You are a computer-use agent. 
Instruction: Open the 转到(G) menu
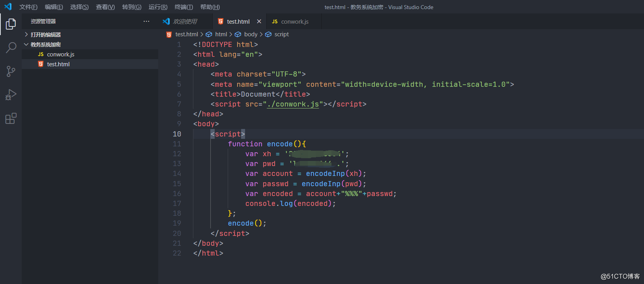[132, 7]
